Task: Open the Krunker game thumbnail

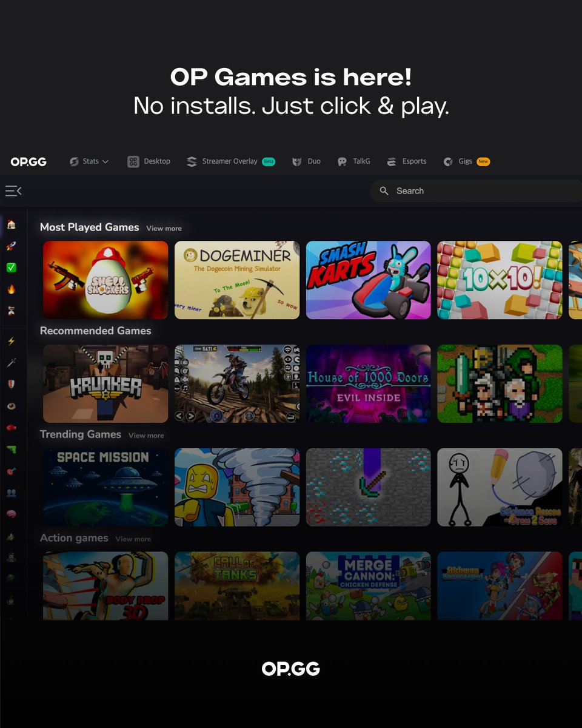Action: click(105, 384)
